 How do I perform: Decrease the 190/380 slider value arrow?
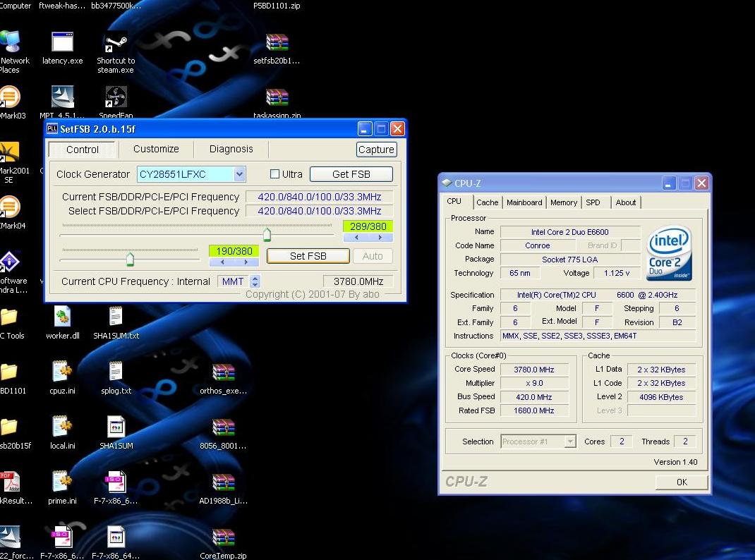(x=222, y=262)
